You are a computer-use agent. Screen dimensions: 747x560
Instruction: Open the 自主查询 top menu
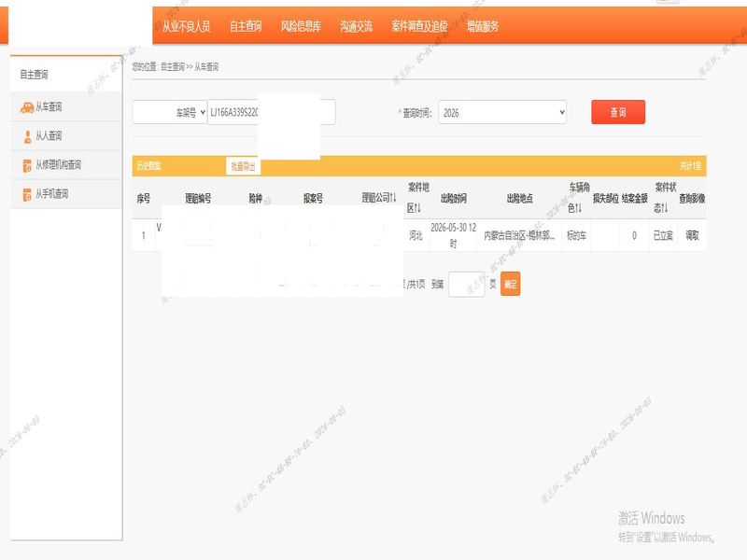click(x=246, y=26)
